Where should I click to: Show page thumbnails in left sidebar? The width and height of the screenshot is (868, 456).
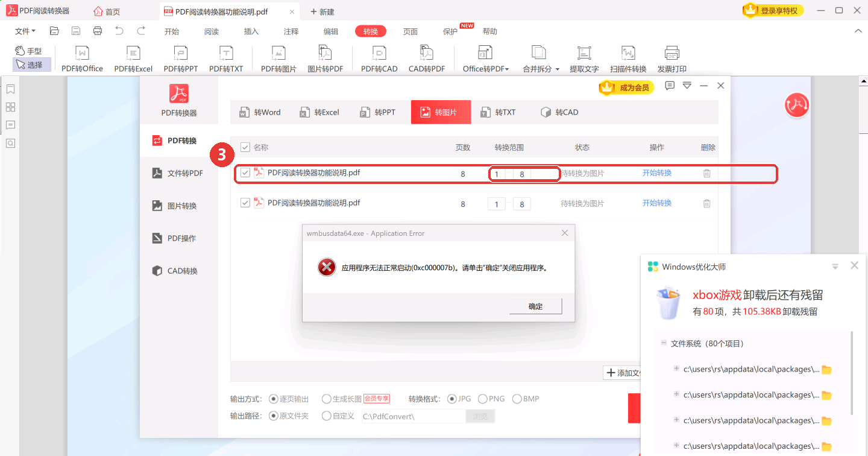[x=10, y=107]
